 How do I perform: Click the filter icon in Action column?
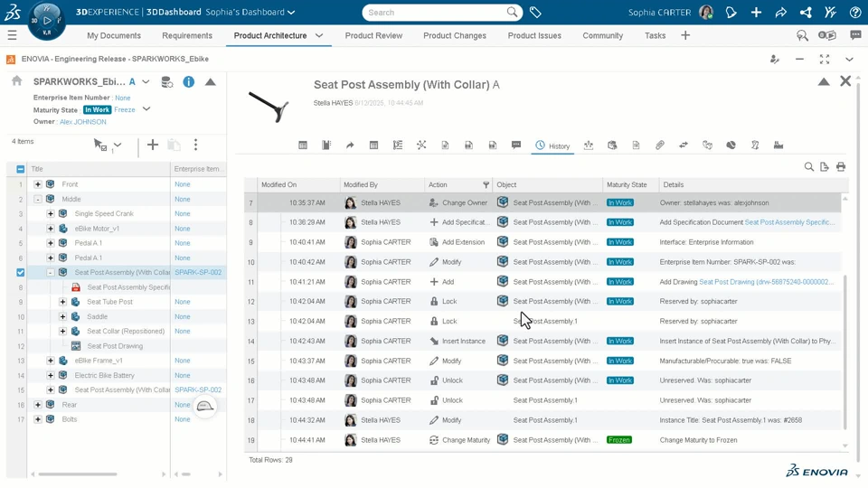click(486, 184)
